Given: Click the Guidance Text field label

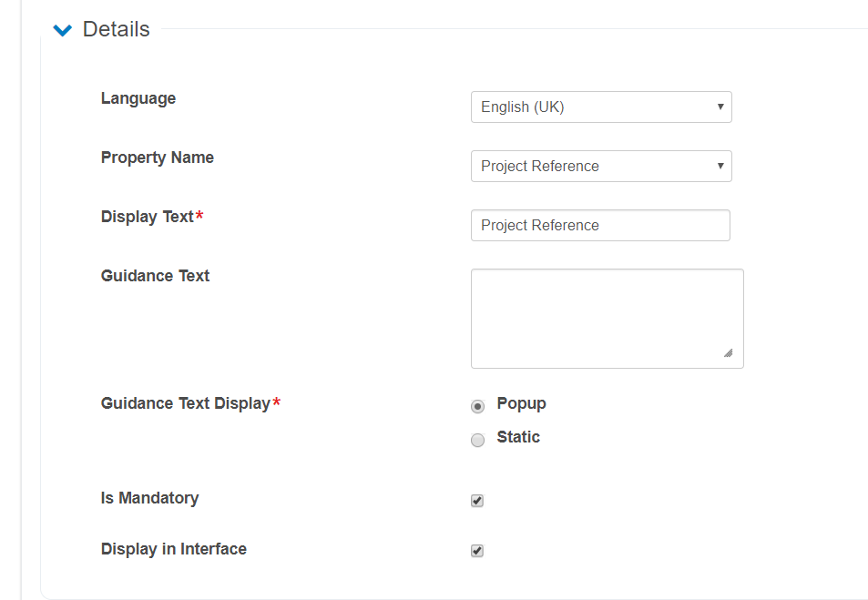Looking at the screenshot, I should [155, 276].
